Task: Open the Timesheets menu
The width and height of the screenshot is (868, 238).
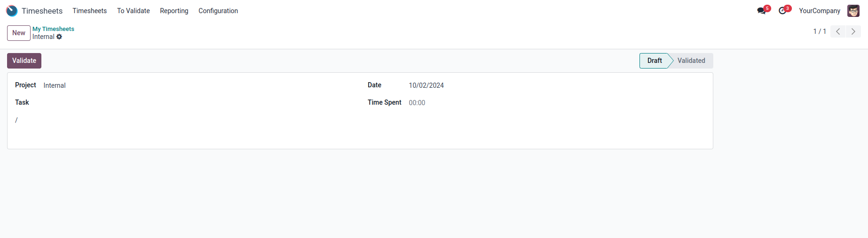Action: pyautogui.click(x=89, y=11)
